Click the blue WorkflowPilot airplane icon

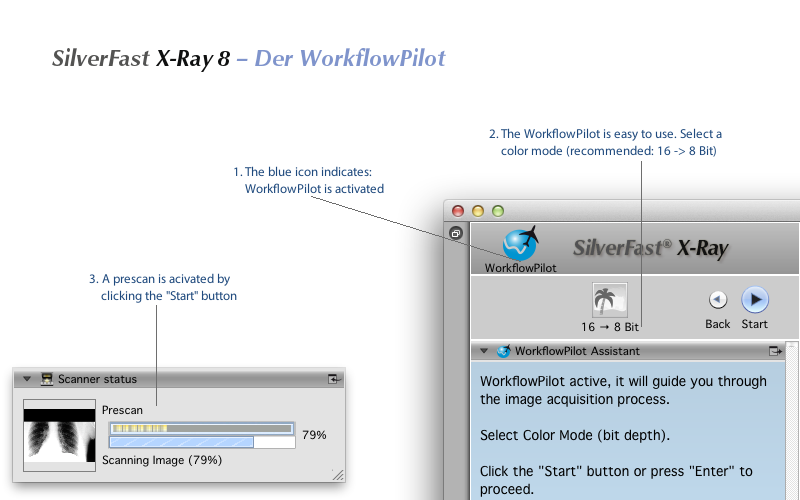520,243
